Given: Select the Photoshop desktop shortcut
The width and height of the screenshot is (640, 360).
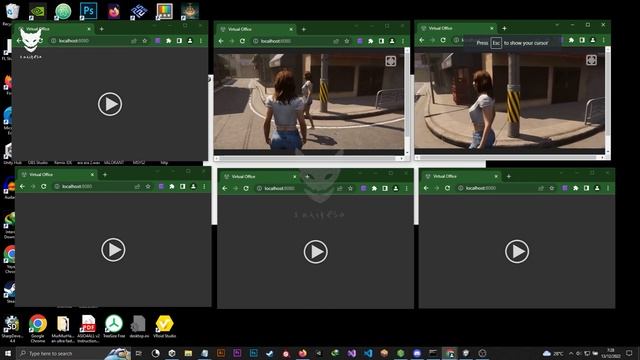Looking at the screenshot, I should [x=88, y=11].
